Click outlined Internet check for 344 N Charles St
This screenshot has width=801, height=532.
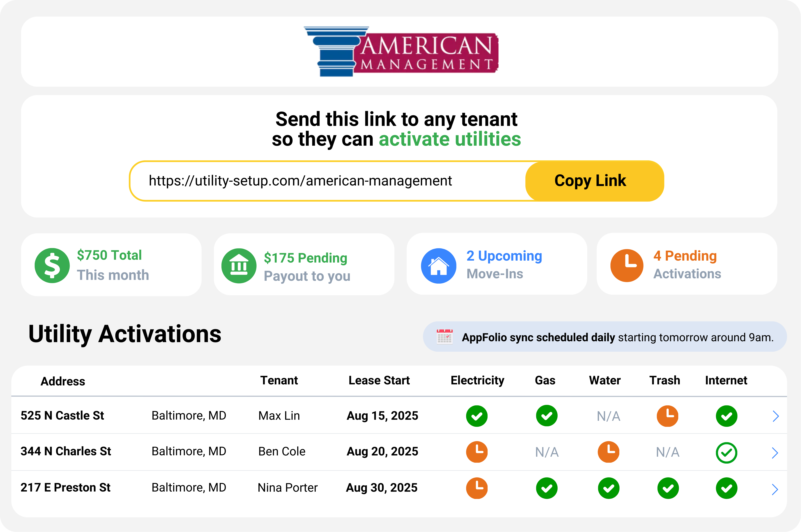pyautogui.click(x=727, y=453)
